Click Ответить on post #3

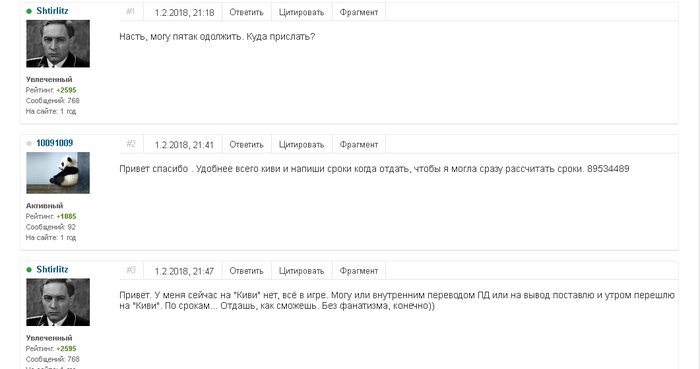pos(246,271)
